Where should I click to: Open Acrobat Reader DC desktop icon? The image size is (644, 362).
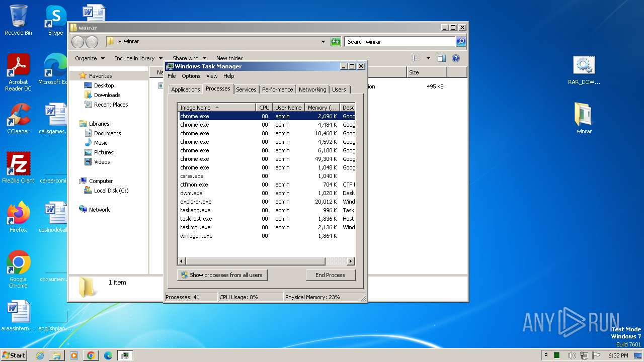(18, 72)
